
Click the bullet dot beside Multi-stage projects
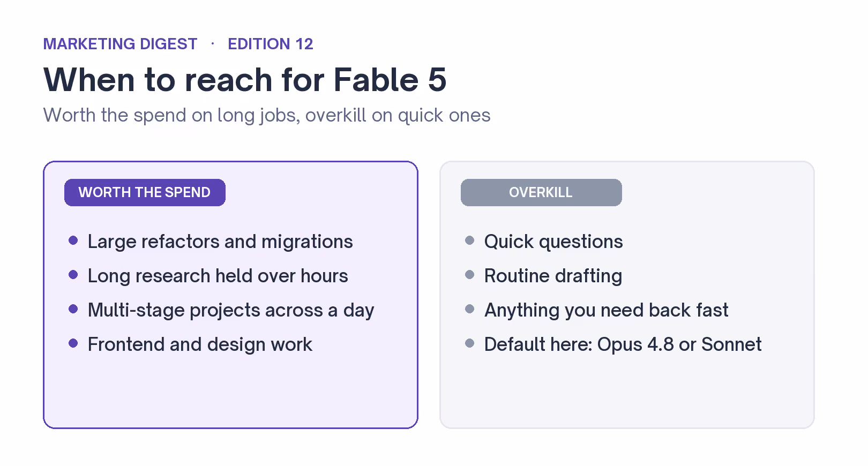73,309
